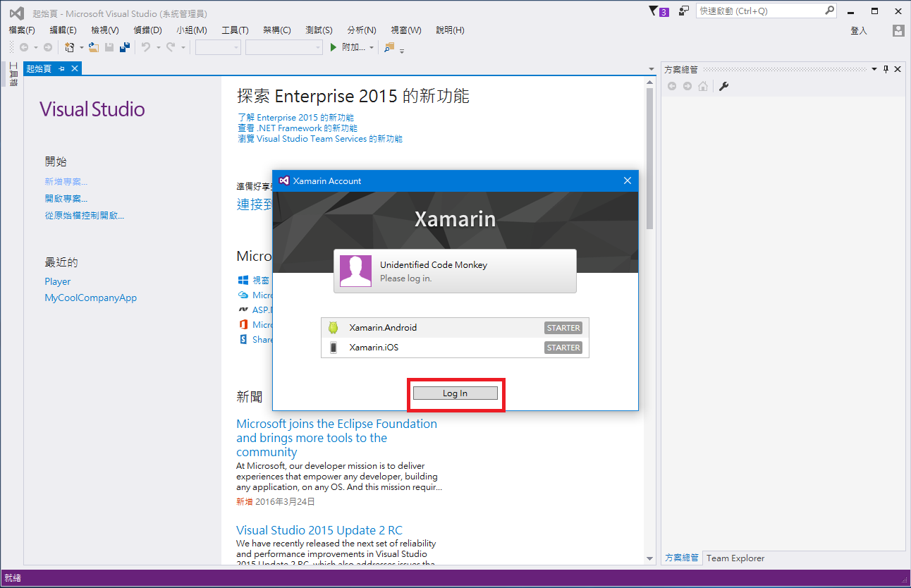Open the 測試(S) menu

(319, 30)
